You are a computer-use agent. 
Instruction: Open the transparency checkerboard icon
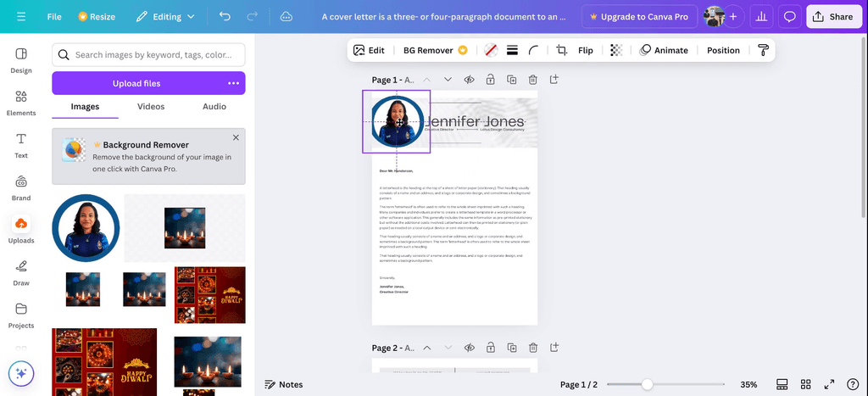(615, 50)
